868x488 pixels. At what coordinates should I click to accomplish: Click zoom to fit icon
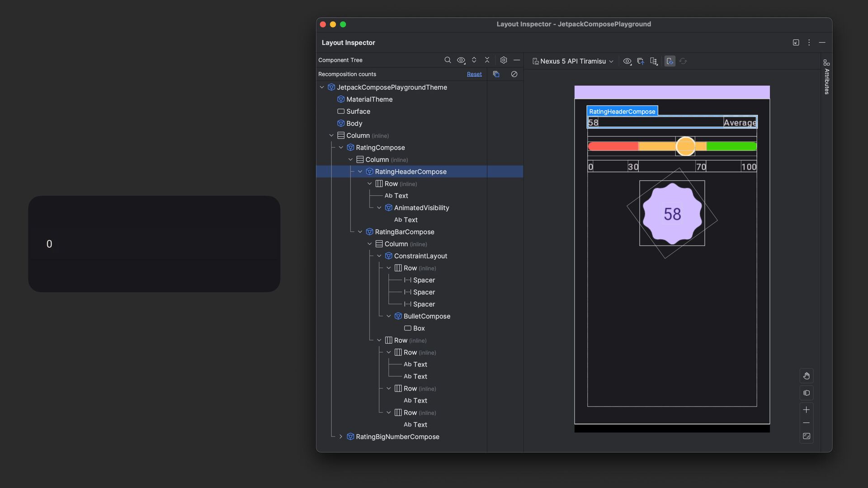807,436
